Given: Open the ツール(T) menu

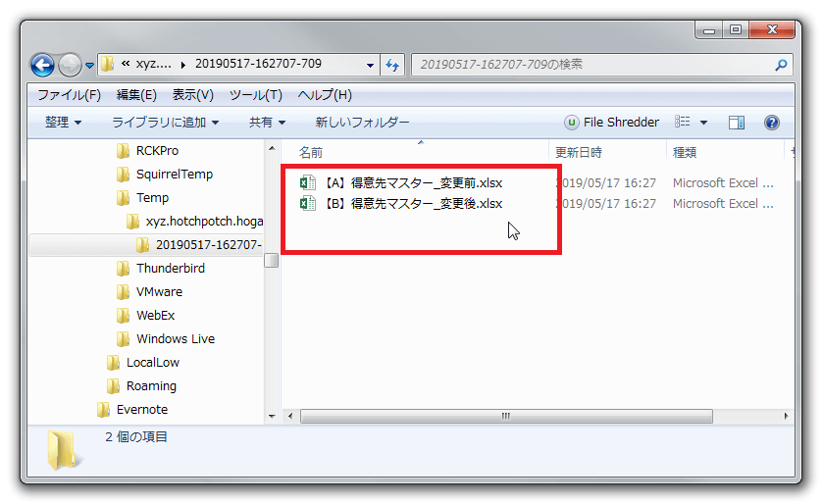Looking at the screenshot, I should [255, 95].
